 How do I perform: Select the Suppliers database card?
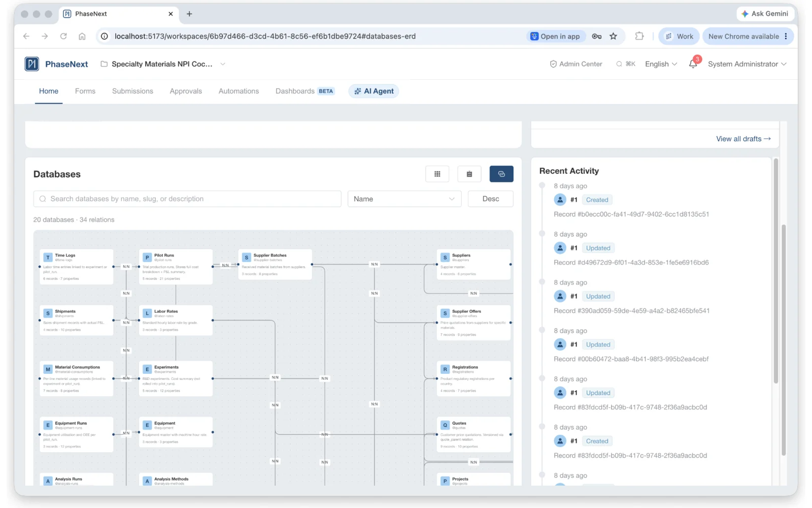pos(473,264)
